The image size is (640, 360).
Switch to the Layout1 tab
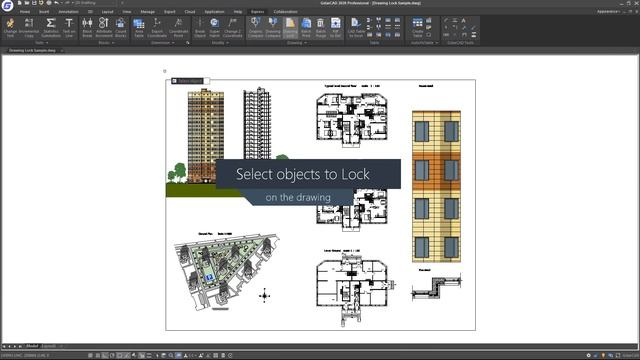[49, 346]
